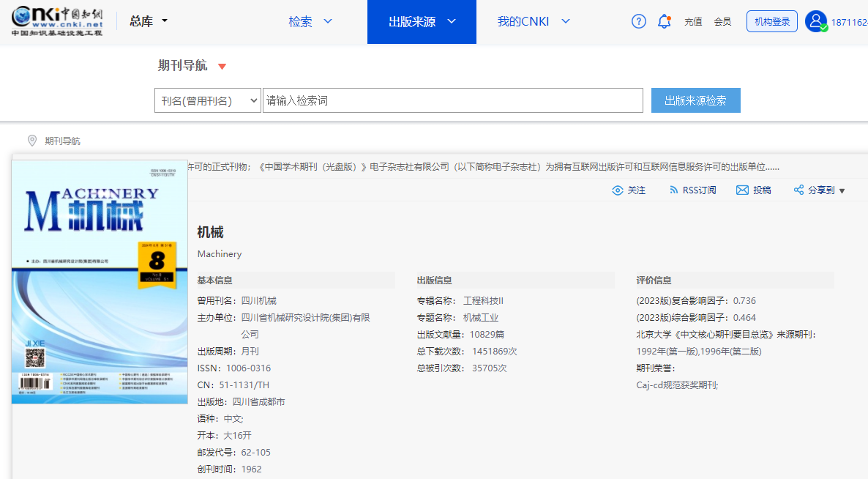Click the 期刊导航 breadcrumb link
Screen dimensions: 868x479
(x=62, y=141)
